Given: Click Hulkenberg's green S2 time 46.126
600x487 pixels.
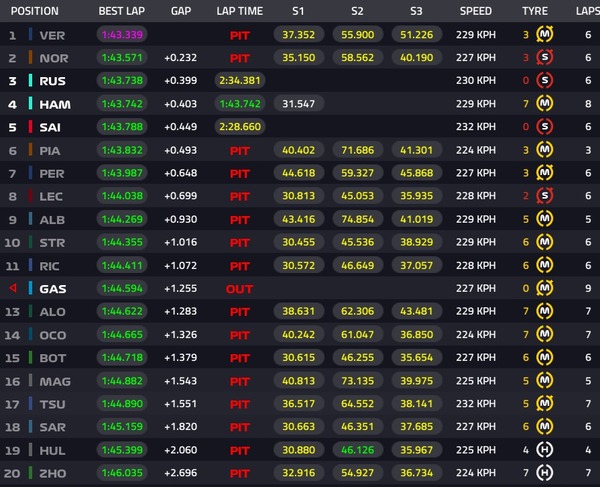Looking at the screenshot, I should point(357,450).
